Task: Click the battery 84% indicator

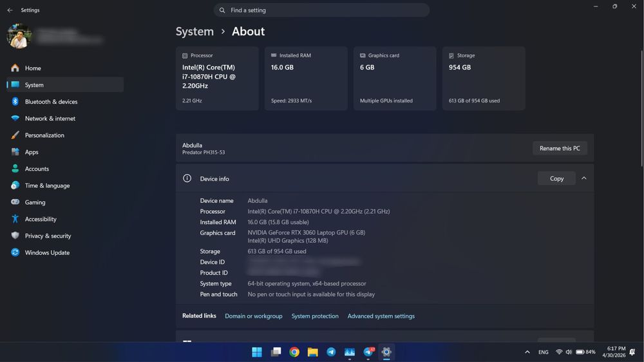Action: coord(585,352)
